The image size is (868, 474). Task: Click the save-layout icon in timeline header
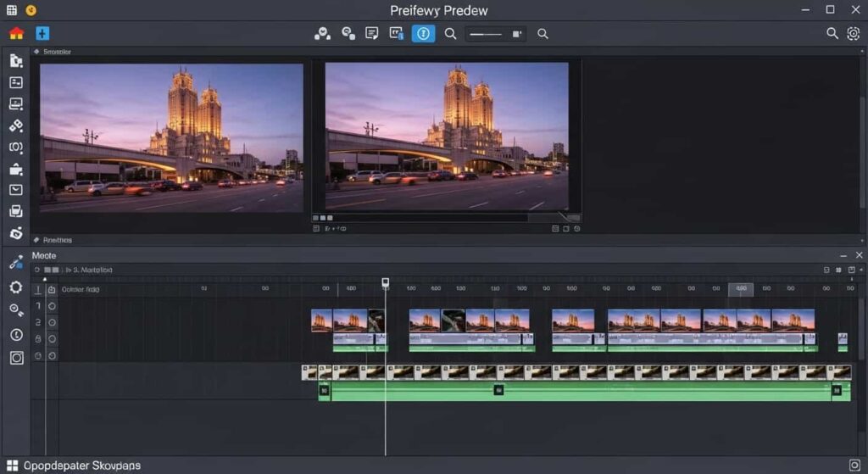[851, 270]
